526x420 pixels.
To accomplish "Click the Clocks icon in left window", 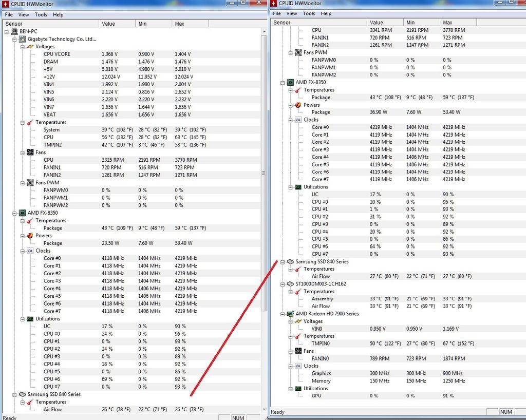I will pos(30,251).
